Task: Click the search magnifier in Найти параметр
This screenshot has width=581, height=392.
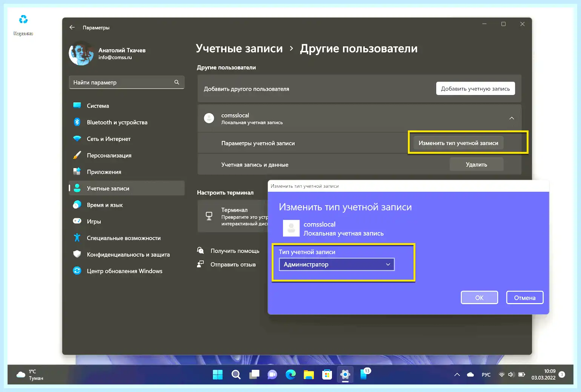Action: point(177,82)
